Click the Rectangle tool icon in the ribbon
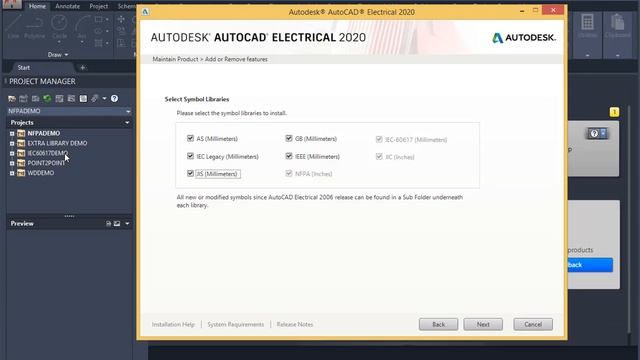Viewport: 640px width, 360px height. [x=98, y=19]
